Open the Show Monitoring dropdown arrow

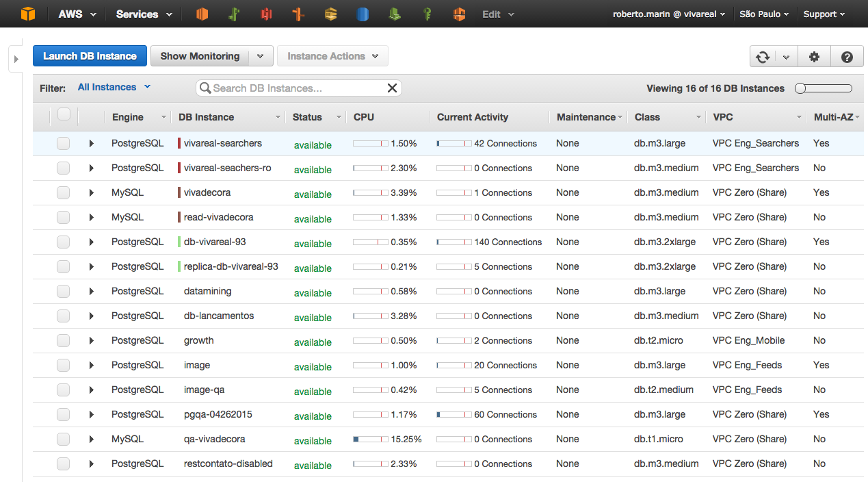261,56
